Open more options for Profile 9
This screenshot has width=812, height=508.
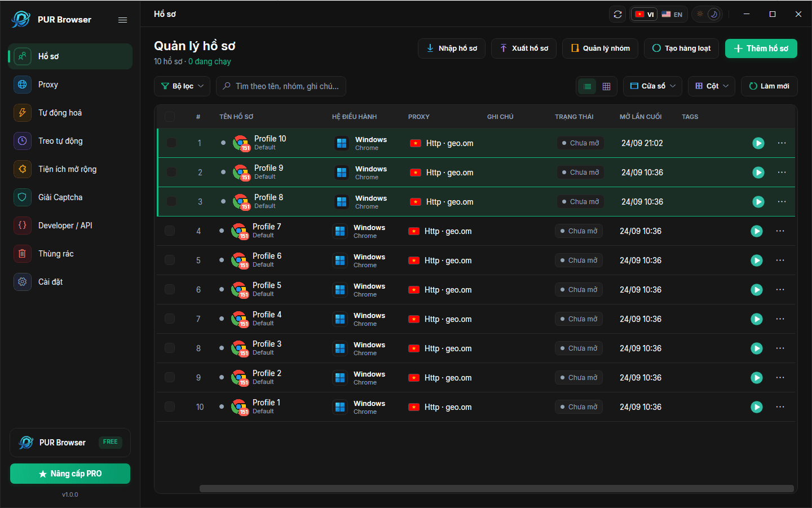pos(782,173)
